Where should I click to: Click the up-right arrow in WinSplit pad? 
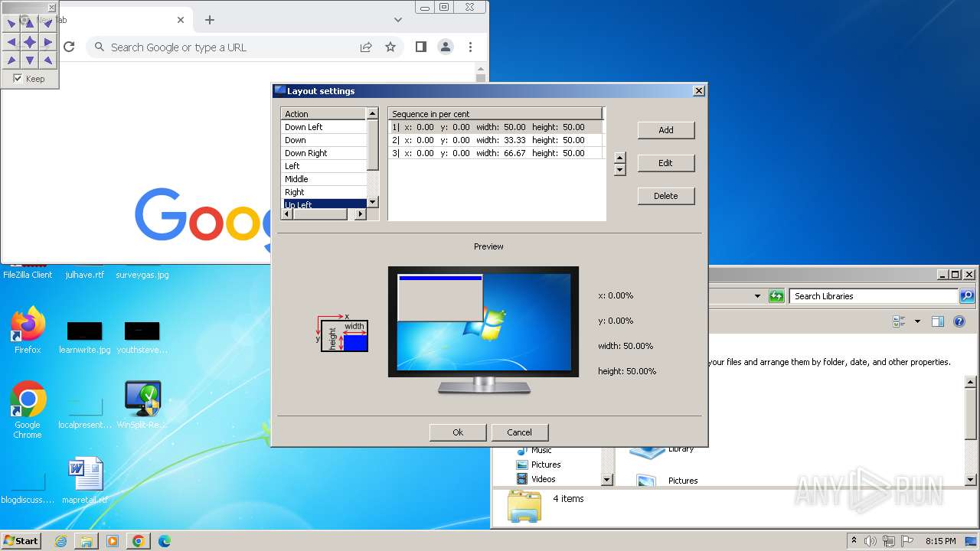pyautogui.click(x=47, y=24)
